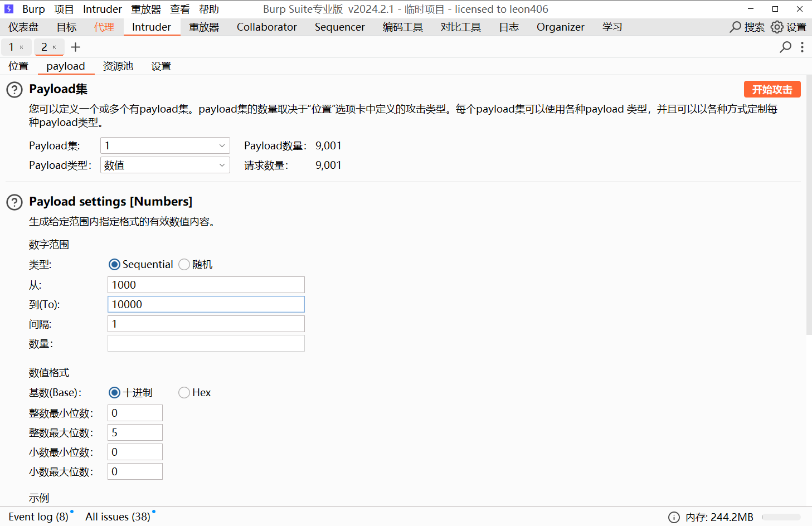
Task: Open the 项目 menu
Action: point(64,9)
